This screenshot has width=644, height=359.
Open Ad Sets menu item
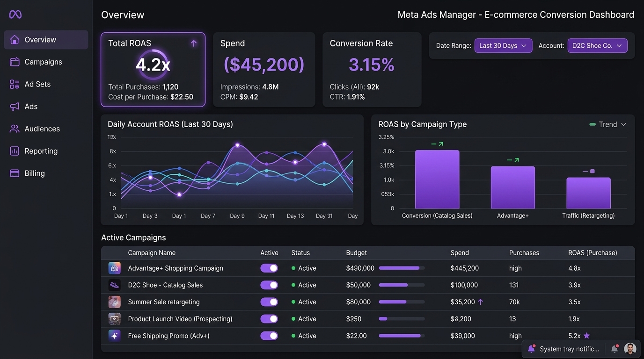(46, 84)
